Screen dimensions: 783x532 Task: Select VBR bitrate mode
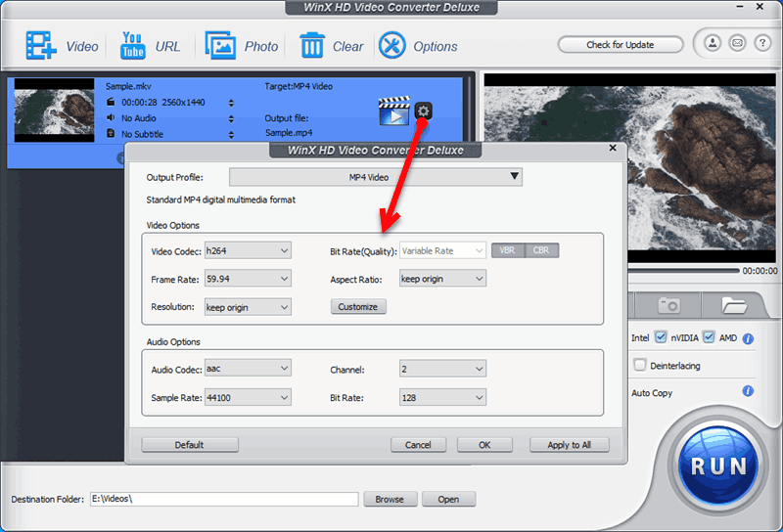[508, 250]
